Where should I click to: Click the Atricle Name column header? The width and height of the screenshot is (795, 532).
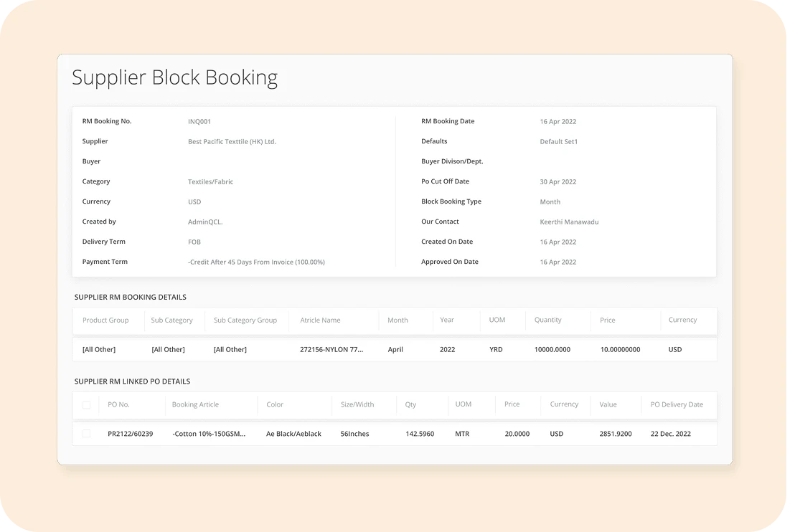(320, 320)
